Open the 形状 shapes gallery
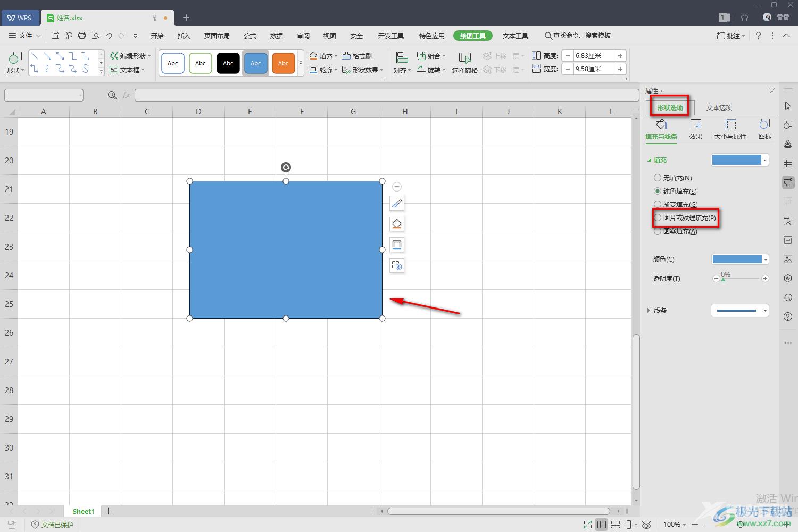The image size is (798, 532). [x=15, y=63]
